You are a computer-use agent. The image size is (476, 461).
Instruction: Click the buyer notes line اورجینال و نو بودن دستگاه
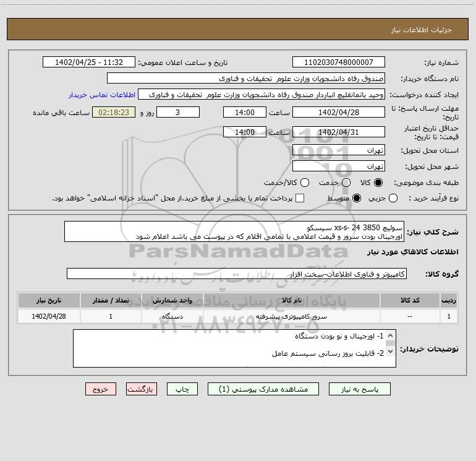click(x=339, y=336)
